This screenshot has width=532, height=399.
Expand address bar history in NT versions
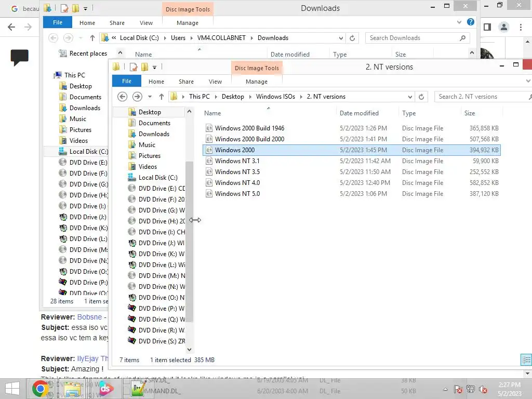click(x=410, y=97)
